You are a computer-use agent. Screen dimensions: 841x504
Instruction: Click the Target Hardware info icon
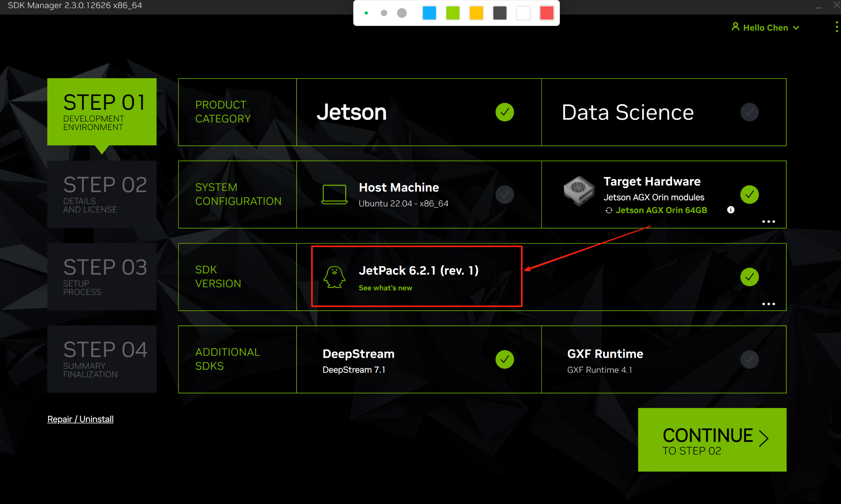730,210
